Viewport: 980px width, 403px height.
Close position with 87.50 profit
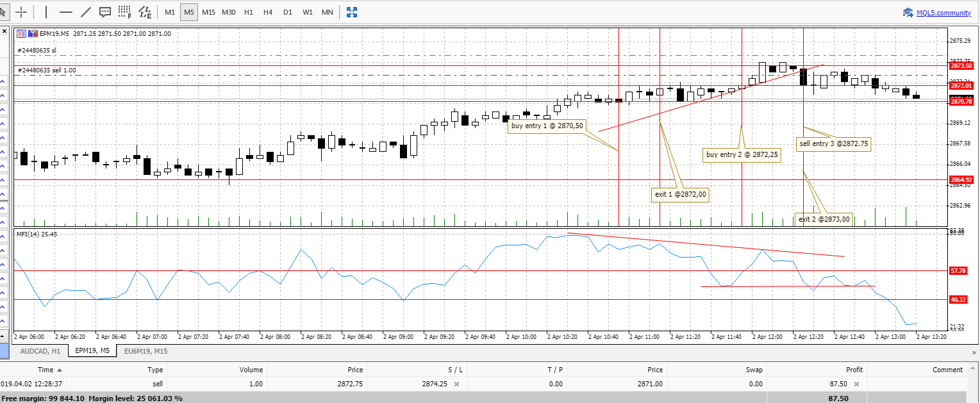pyautogui.click(x=856, y=384)
